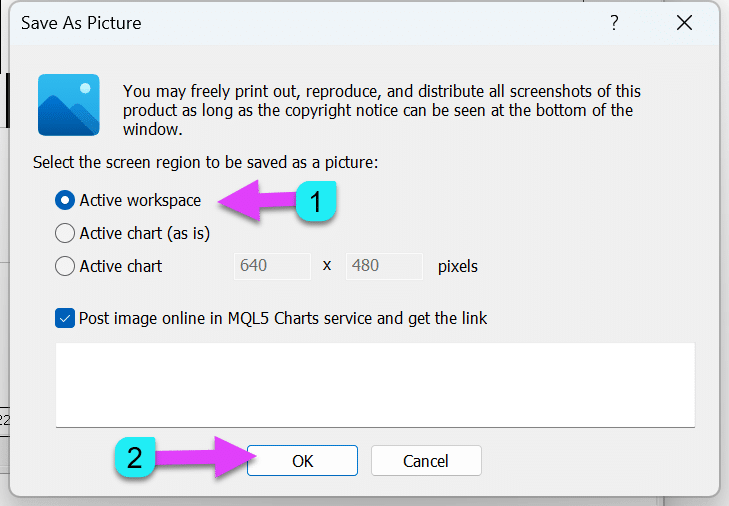Select the Active workspace radio button
The image size is (729, 506).
point(65,200)
